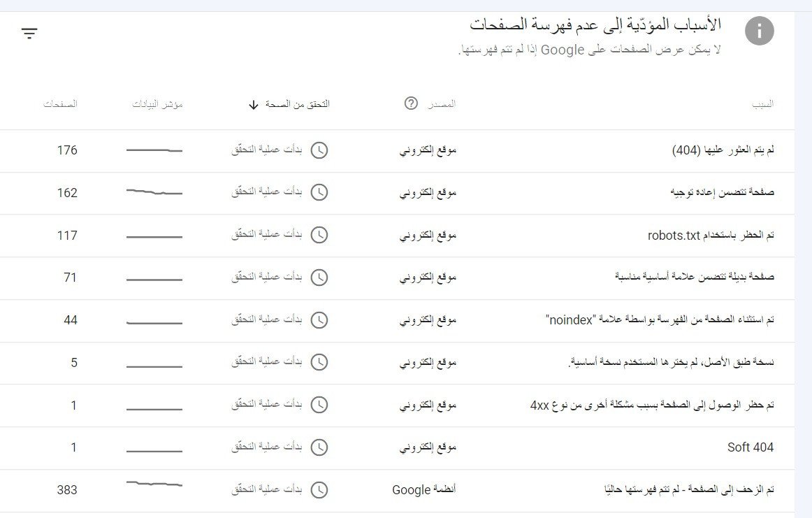Click the help icon next to المصدر

click(411, 104)
